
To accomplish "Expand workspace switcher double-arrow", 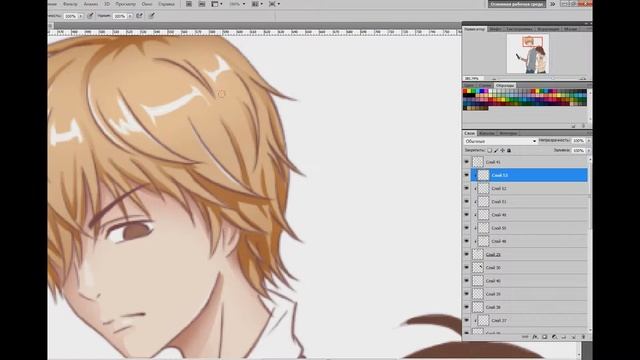I will [552, 4].
